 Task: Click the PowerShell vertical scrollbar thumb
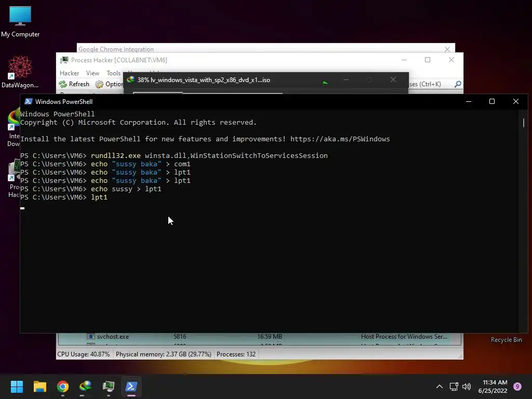[x=524, y=123]
